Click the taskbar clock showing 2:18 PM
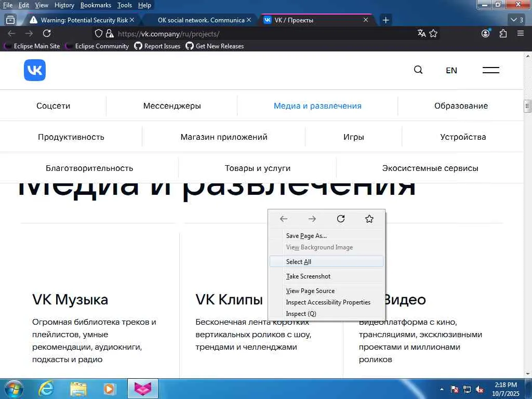532x399 pixels. (x=506, y=389)
